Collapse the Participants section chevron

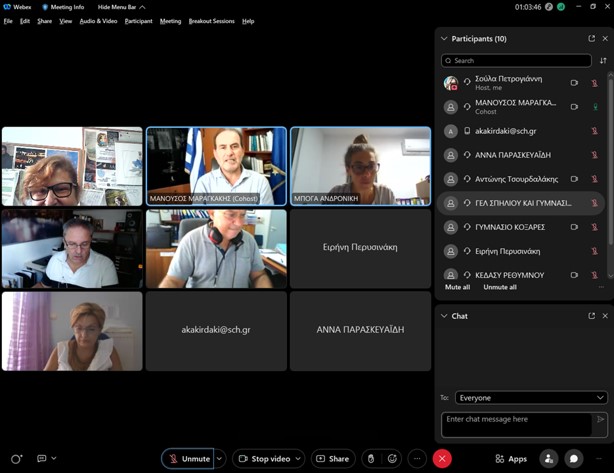(444, 39)
